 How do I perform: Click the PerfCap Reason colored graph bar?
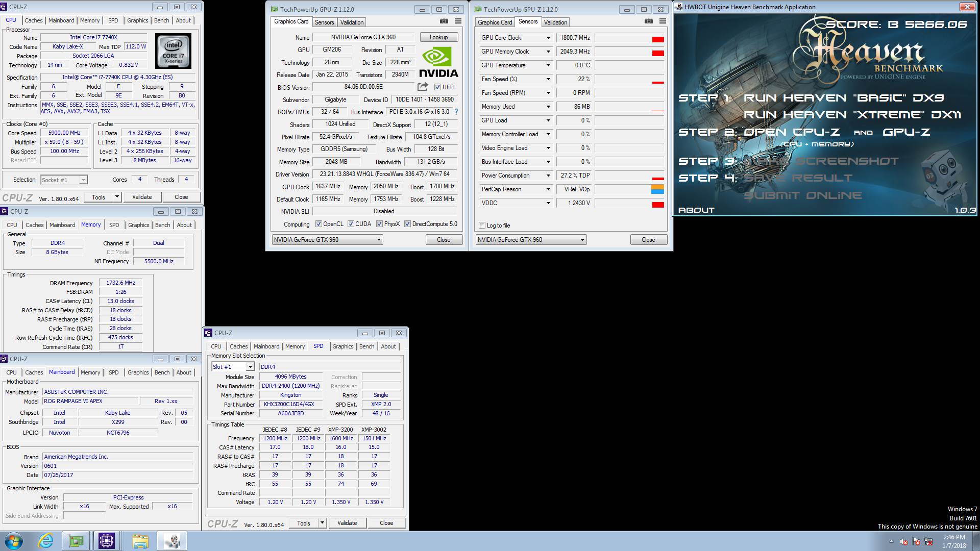(x=657, y=189)
